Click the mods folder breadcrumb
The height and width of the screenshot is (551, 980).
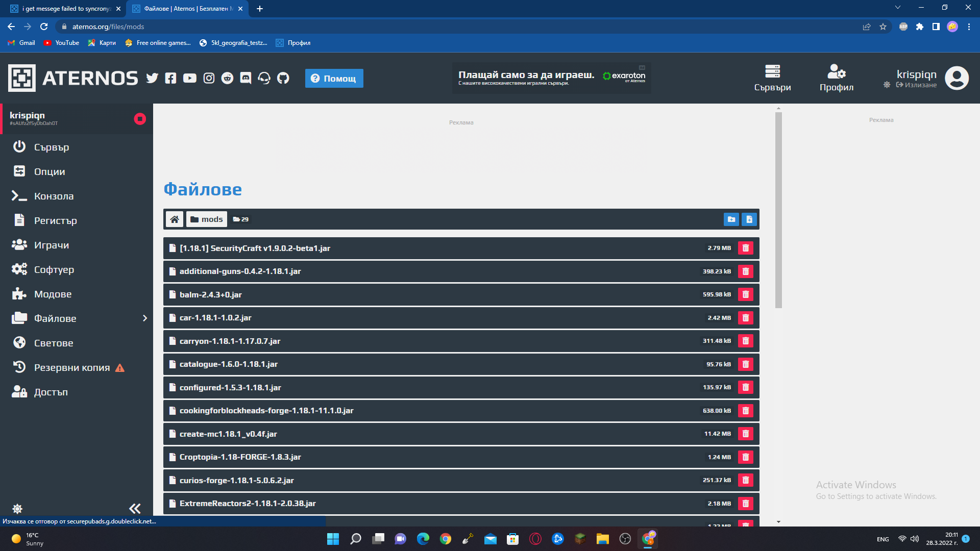click(x=207, y=219)
